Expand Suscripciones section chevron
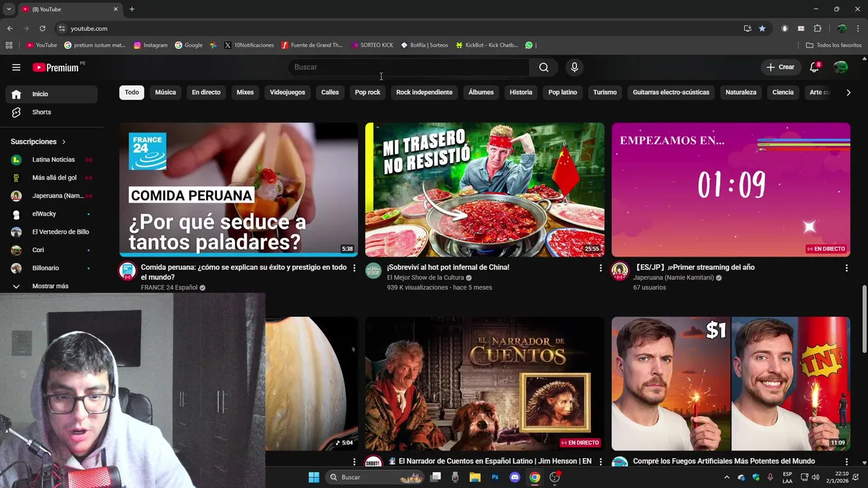Screen dimensions: 868x488 click(x=64, y=142)
